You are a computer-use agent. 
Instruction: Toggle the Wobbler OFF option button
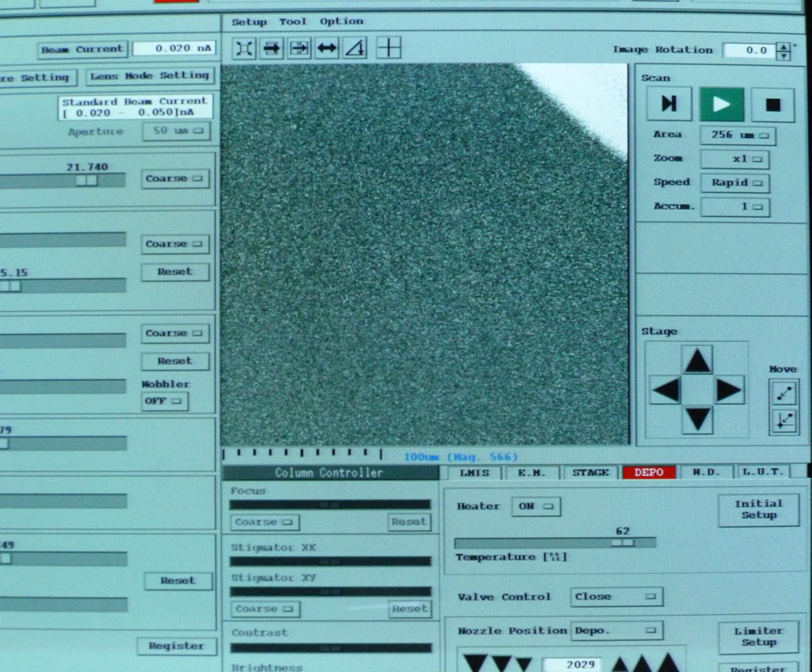[x=165, y=401]
